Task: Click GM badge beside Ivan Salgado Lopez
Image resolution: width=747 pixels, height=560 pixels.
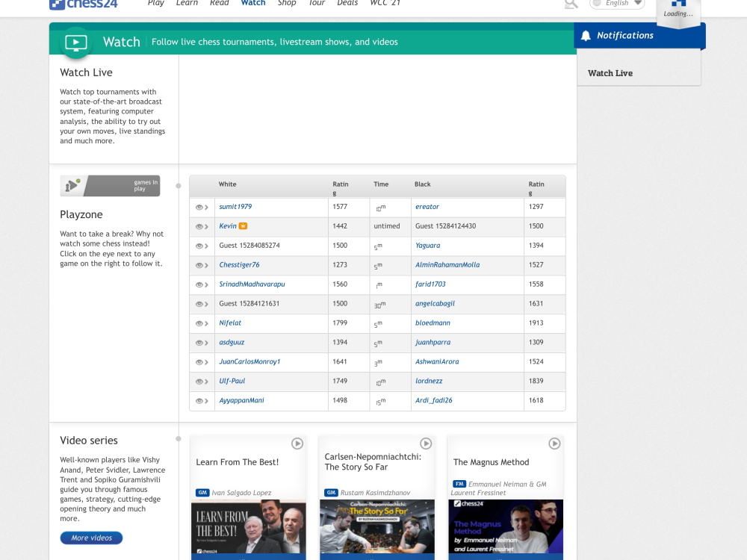Action: [x=202, y=492]
